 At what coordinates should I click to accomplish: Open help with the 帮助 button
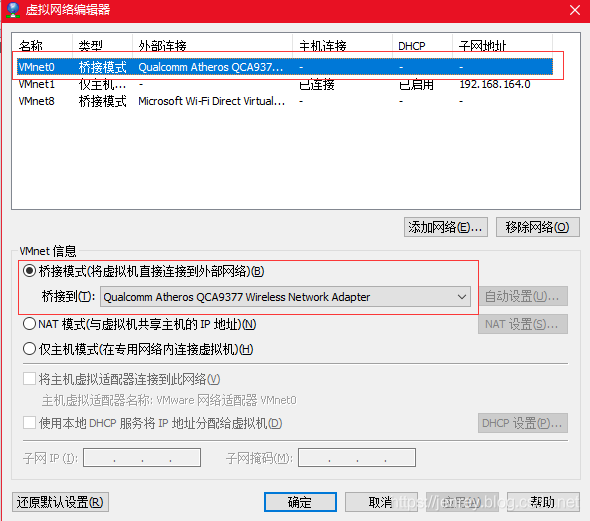(x=543, y=502)
